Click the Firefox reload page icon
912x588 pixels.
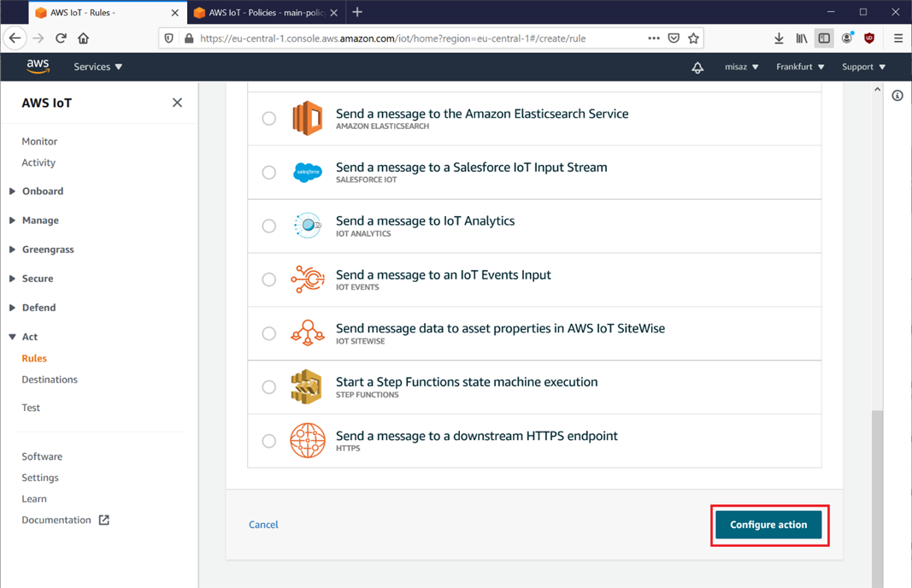pyautogui.click(x=61, y=38)
